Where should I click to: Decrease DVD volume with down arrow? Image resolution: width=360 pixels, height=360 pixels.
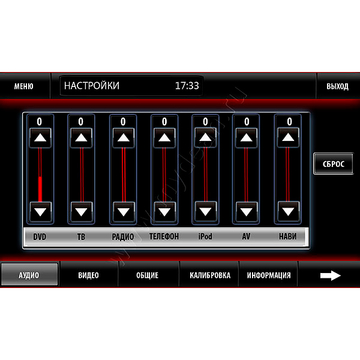click(40, 211)
